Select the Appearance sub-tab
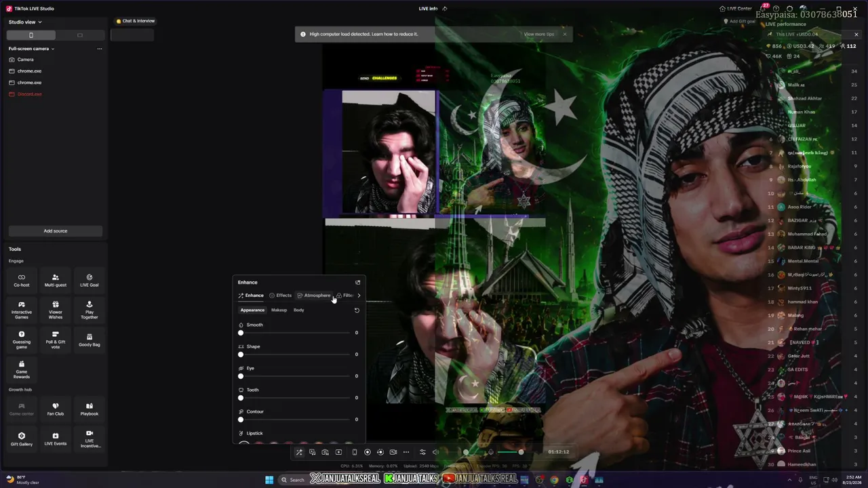The height and width of the screenshot is (488, 868). pos(252,310)
